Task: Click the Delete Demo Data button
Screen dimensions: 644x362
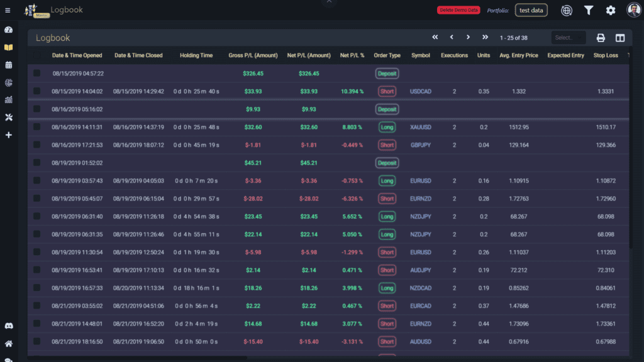Action: point(458,10)
